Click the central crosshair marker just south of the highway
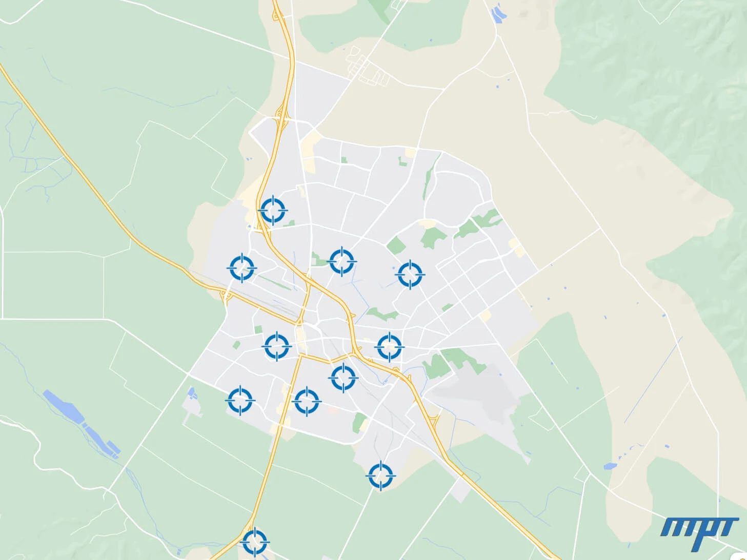The image size is (747, 560). [343, 378]
